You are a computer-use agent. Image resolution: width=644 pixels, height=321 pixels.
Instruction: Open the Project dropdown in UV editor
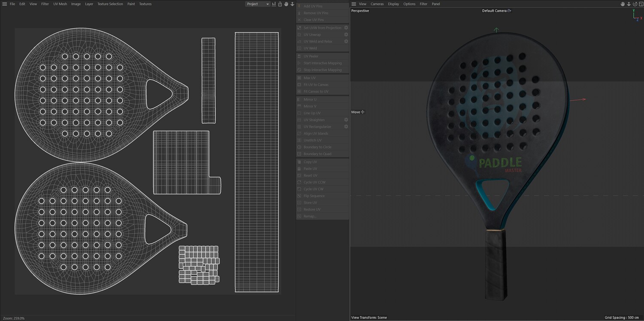258,4
